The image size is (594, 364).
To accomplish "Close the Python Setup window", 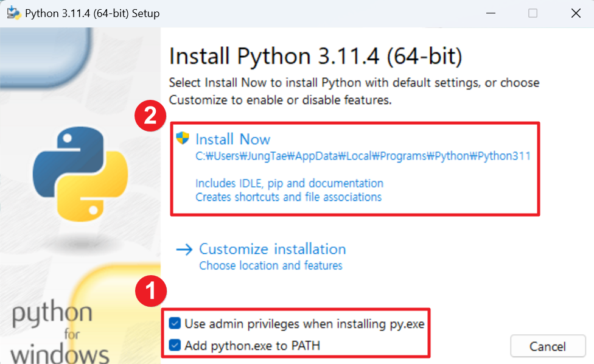I will click(576, 13).
